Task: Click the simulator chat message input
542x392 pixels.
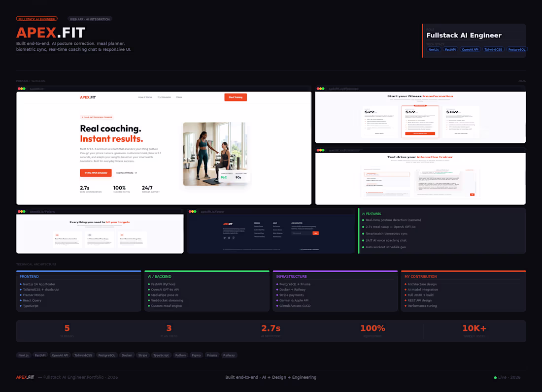Action: click(442, 195)
